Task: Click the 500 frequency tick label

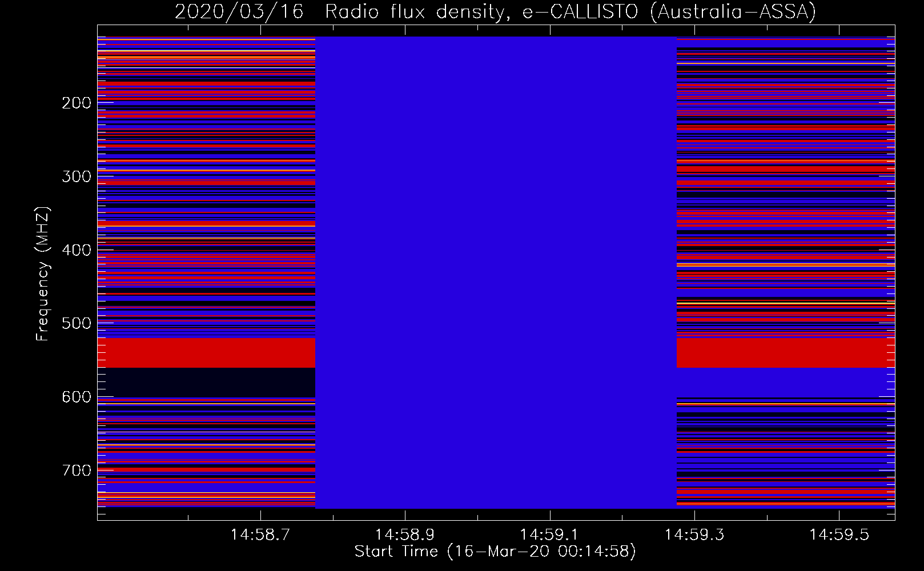Action: tap(77, 323)
